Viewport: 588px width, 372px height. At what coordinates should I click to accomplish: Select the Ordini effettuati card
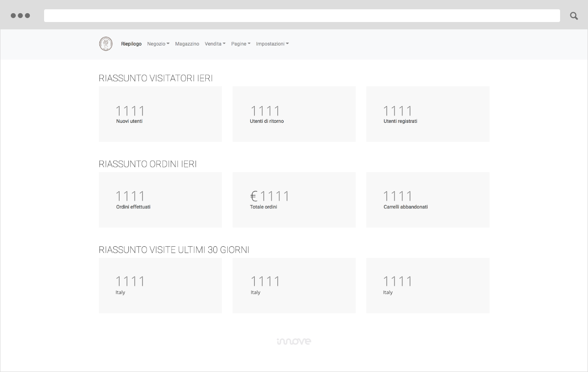click(160, 200)
